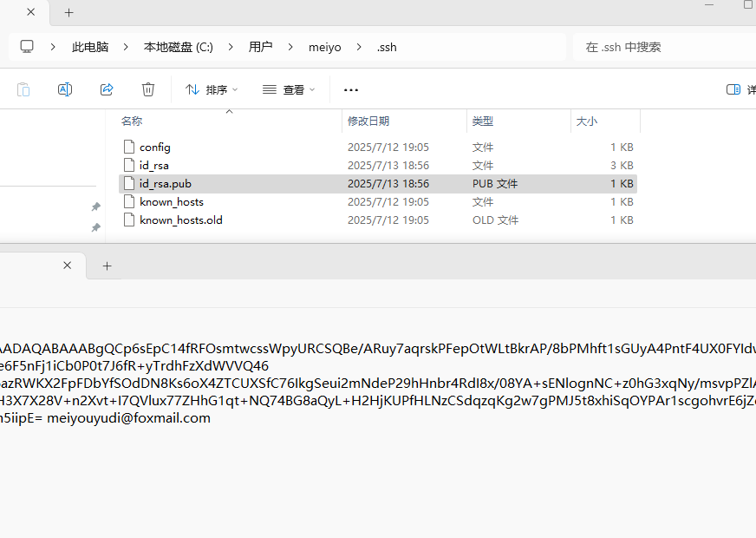
Task: Click the rename icon in toolbar
Action: [x=65, y=89]
